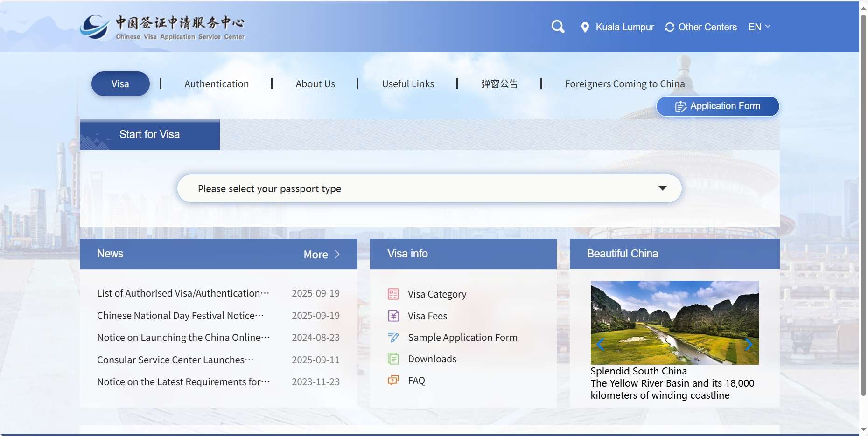868x436 pixels.
Task: Open the About Us menu
Action: coord(315,84)
